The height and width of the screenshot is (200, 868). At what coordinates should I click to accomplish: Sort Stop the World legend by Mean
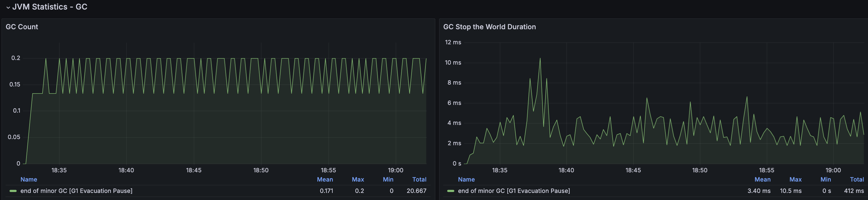763,179
